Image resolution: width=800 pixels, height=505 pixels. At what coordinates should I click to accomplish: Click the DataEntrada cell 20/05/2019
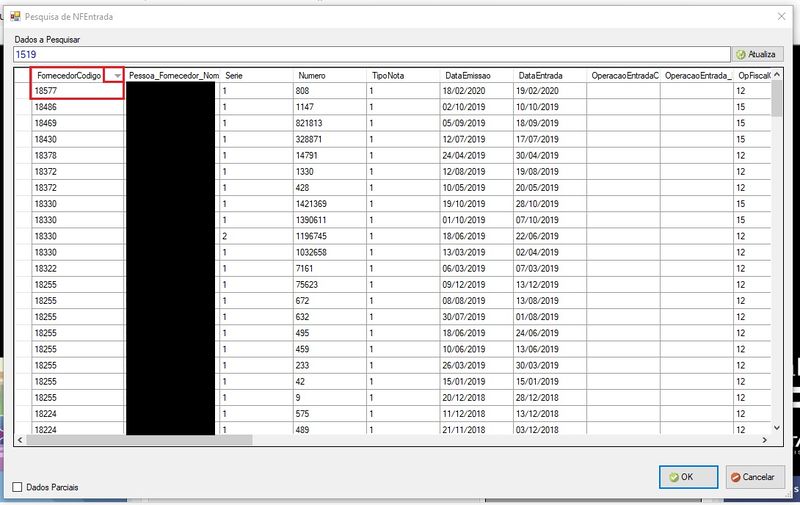[x=550, y=188]
